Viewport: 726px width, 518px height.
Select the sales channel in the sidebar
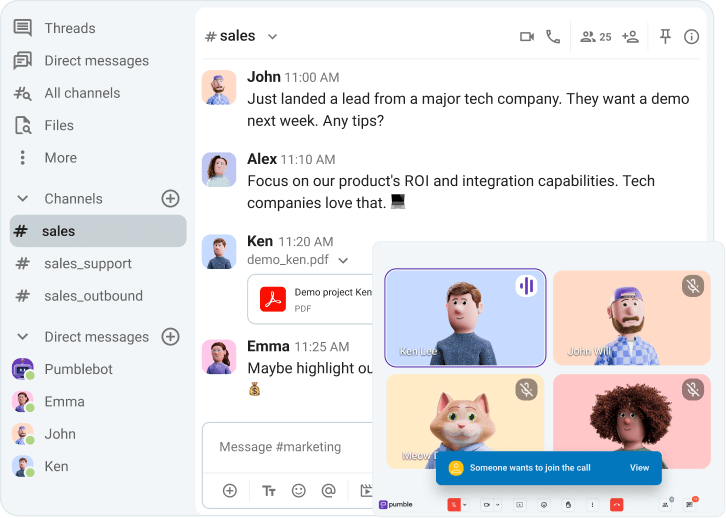click(98, 231)
